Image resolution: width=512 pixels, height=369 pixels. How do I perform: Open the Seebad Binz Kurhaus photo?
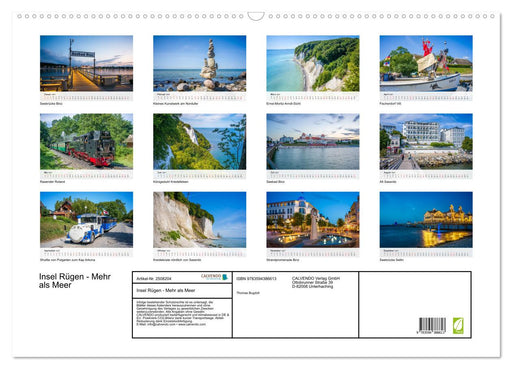tap(313, 142)
